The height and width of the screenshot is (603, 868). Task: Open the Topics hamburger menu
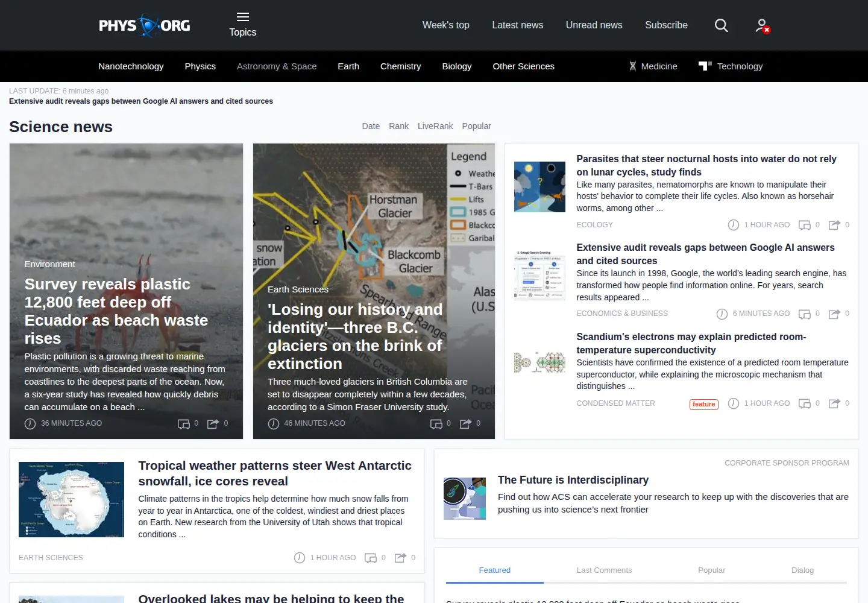click(x=243, y=25)
